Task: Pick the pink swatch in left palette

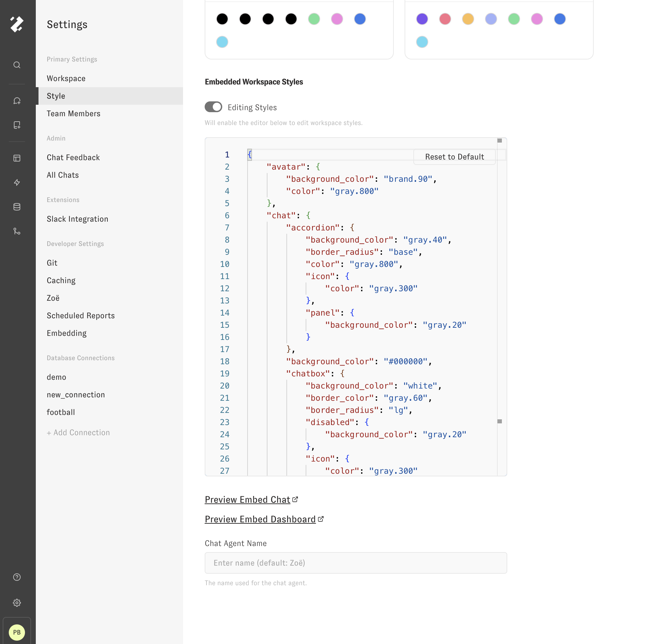Action: (337, 19)
